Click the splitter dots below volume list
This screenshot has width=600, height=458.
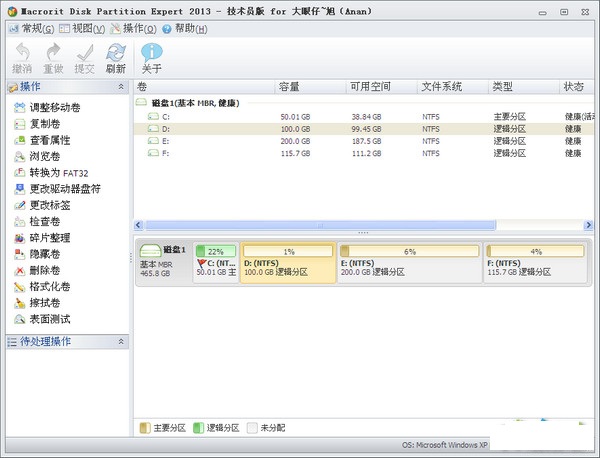[x=363, y=233]
